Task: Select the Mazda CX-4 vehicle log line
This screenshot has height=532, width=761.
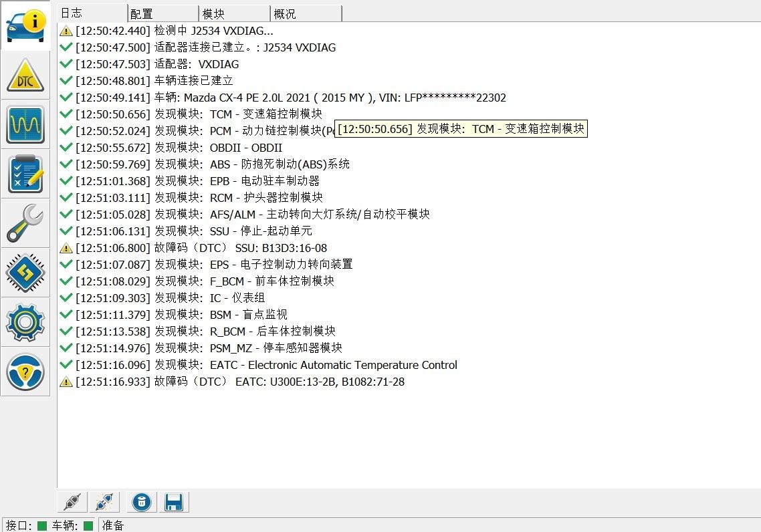Action: coord(282,98)
